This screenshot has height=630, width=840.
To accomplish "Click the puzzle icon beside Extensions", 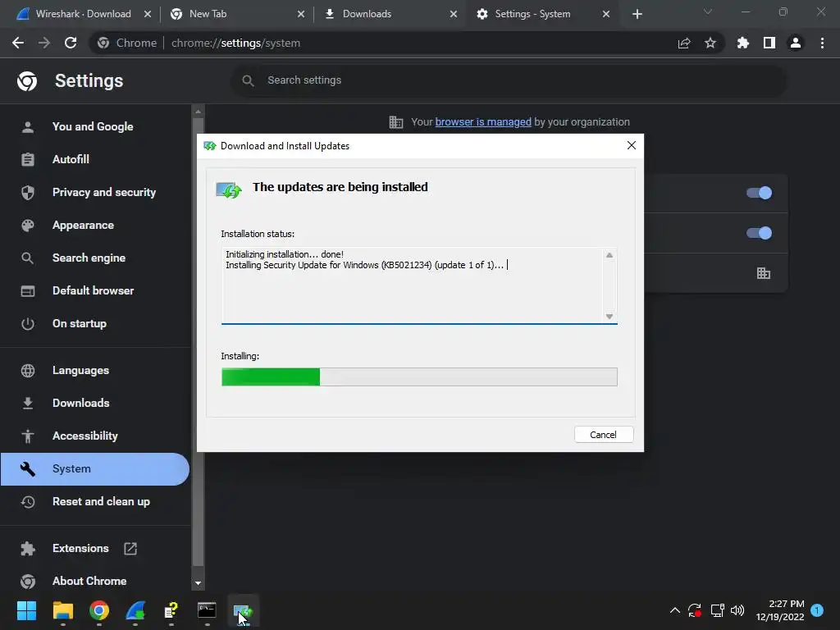I will [x=28, y=548].
